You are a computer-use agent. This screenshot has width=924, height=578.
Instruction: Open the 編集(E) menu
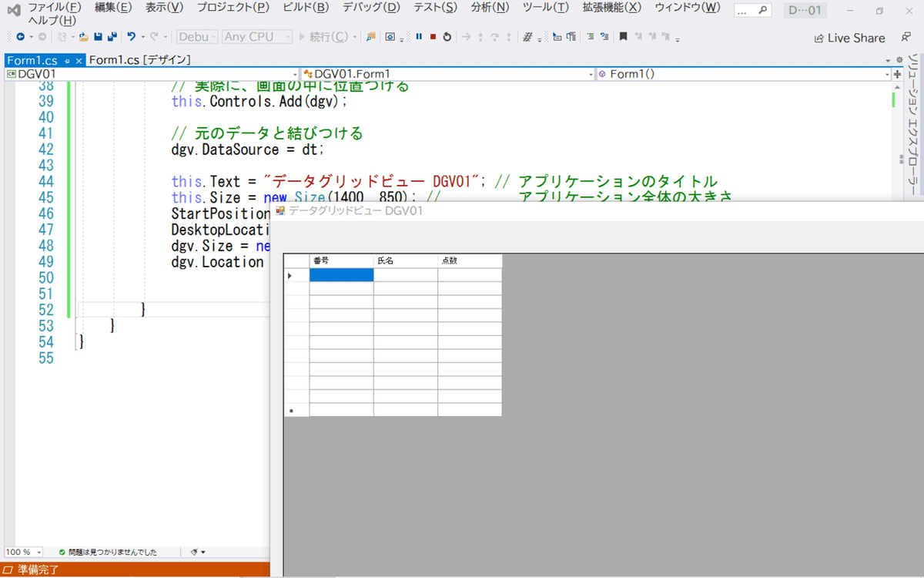coord(113,7)
